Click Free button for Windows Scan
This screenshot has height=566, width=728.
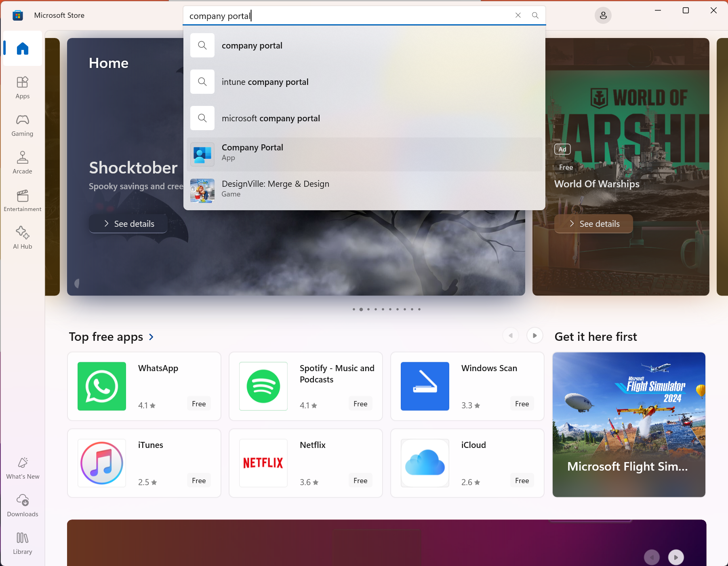pos(522,403)
